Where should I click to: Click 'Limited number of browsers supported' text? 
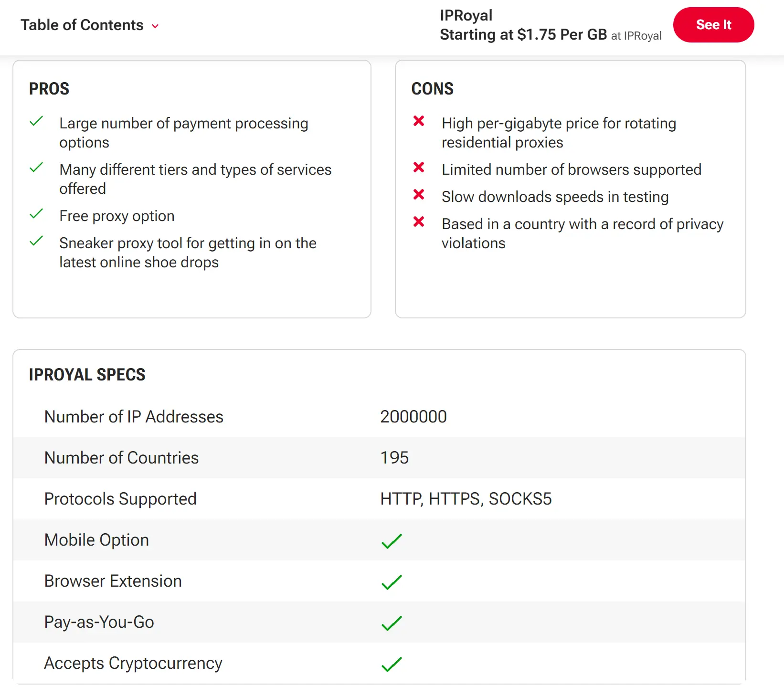[572, 170]
